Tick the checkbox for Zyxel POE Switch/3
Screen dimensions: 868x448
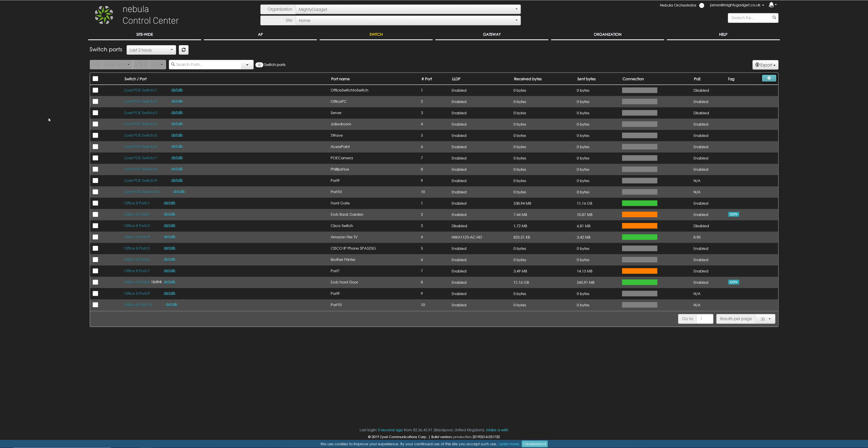pyautogui.click(x=95, y=113)
